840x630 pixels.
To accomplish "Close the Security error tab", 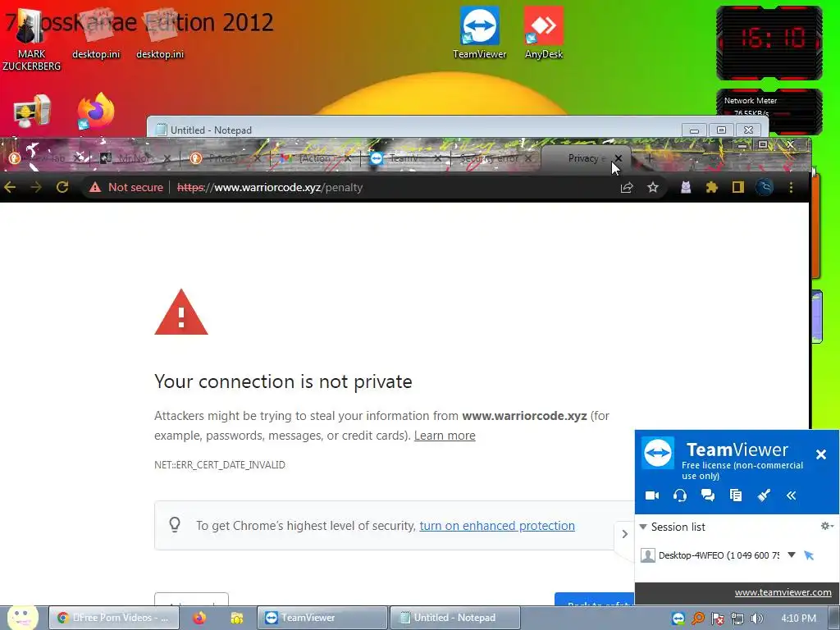I will point(528,158).
